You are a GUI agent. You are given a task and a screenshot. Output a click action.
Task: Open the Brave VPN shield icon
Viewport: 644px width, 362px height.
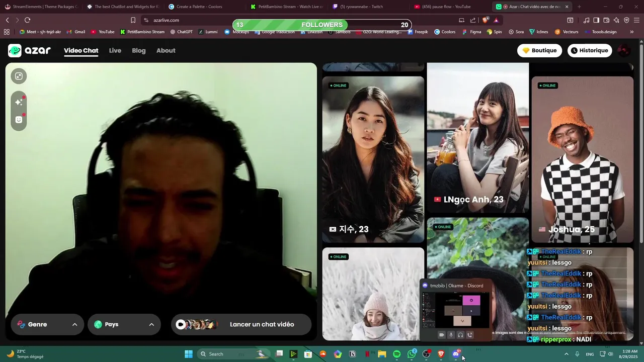(626, 20)
